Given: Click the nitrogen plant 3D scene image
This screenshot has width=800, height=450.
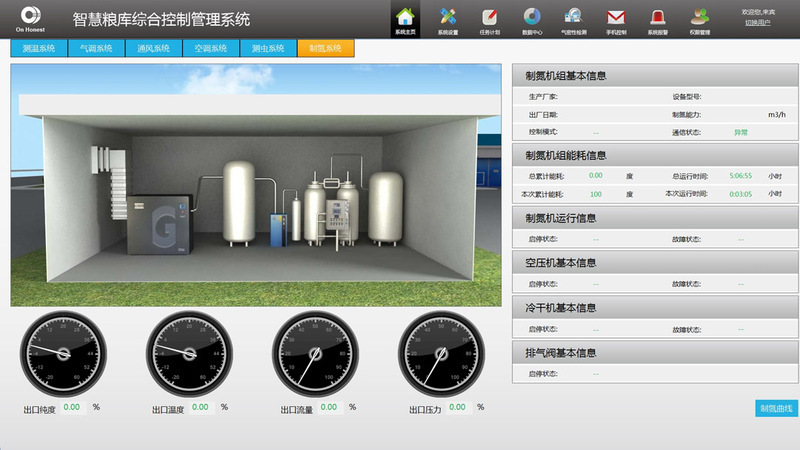Looking at the screenshot, I should pyautogui.click(x=255, y=185).
